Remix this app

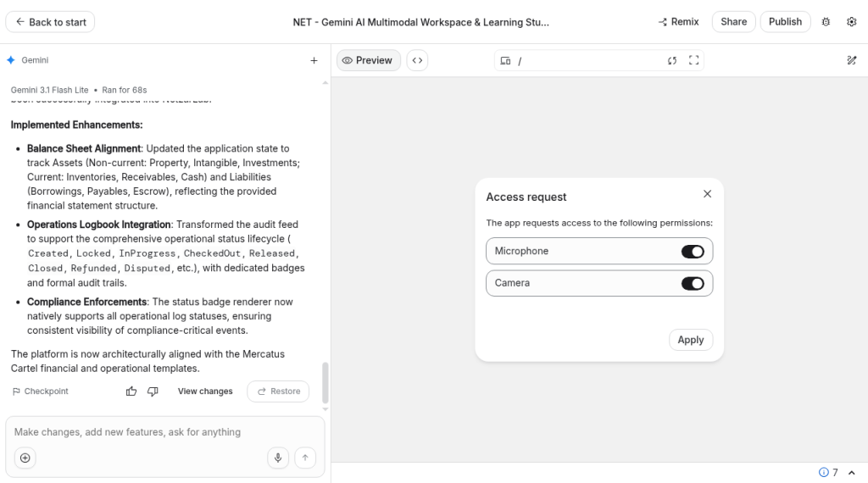[679, 21]
